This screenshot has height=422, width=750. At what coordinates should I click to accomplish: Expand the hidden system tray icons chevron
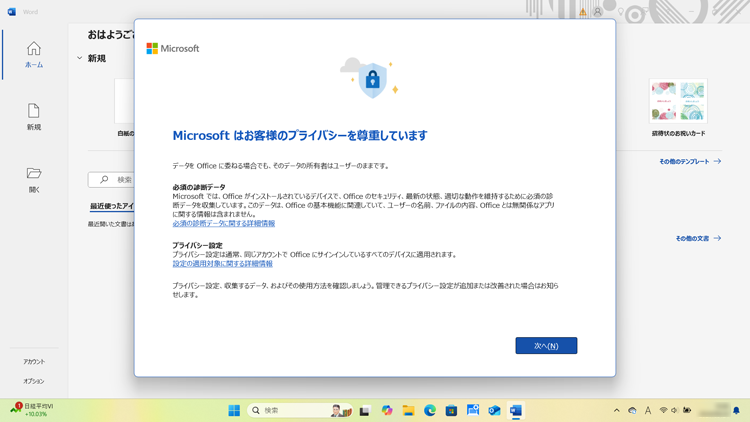pyautogui.click(x=617, y=410)
